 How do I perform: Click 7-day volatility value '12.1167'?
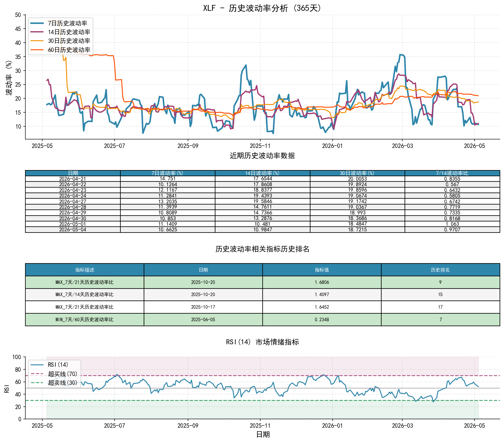168,190
